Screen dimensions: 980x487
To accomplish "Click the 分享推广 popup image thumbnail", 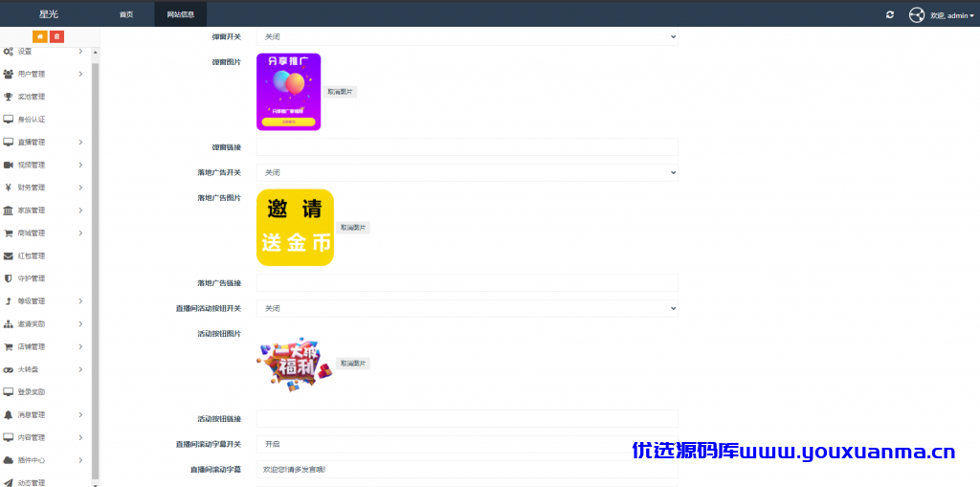I will coord(289,92).
